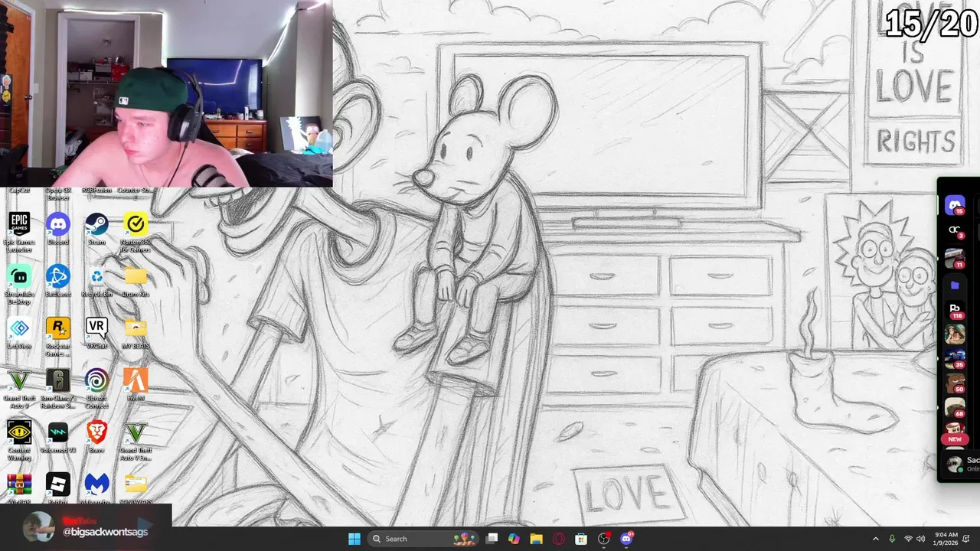
Task: Open the notifications bell in the tray
Action: pyautogui.click(x=966, y=539)
